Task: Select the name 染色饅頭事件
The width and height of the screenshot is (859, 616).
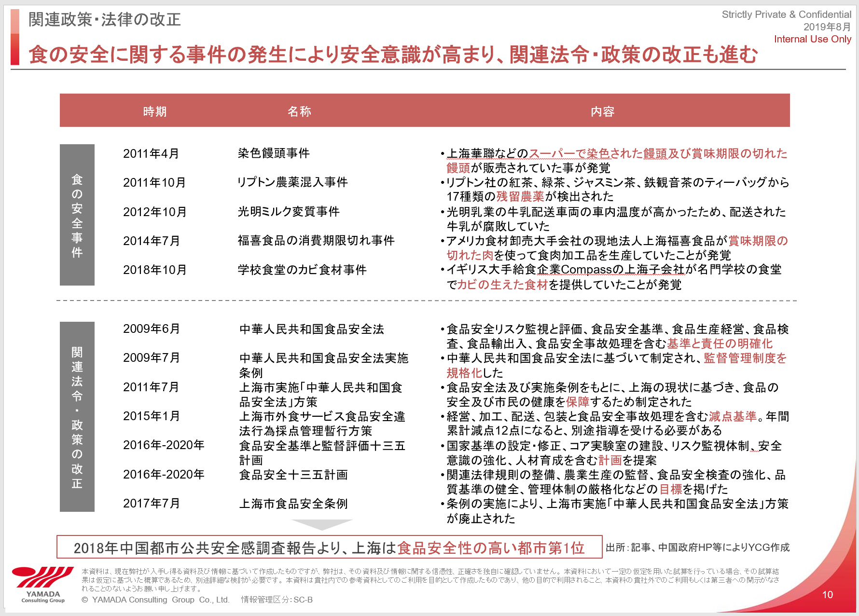Action: 274,153
